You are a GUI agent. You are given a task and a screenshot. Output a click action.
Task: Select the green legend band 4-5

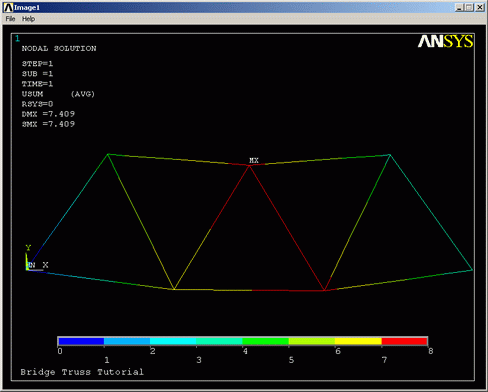tap(266, 341)
